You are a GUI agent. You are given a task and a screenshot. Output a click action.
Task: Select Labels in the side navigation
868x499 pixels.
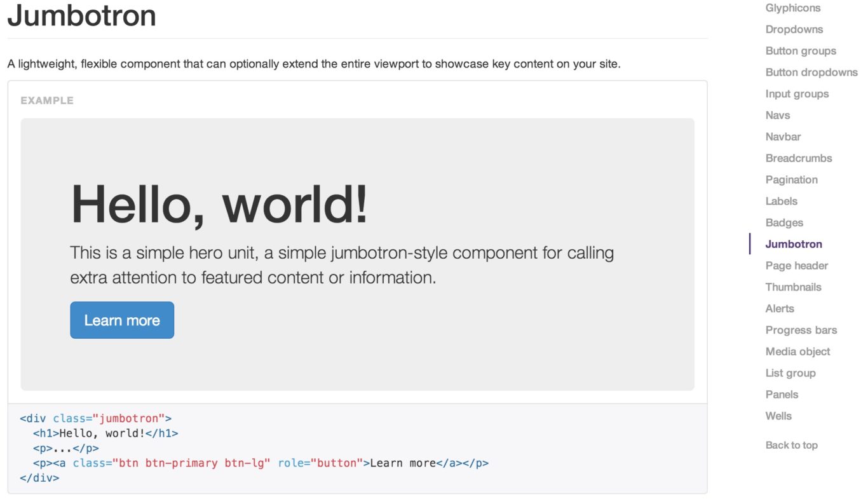(781, 202)
